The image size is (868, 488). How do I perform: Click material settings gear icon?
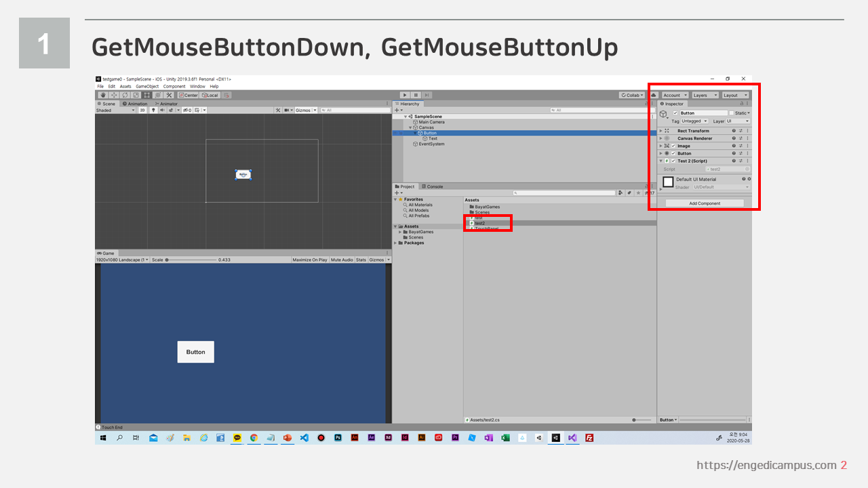pyautogui.click(x=749, y=179)
